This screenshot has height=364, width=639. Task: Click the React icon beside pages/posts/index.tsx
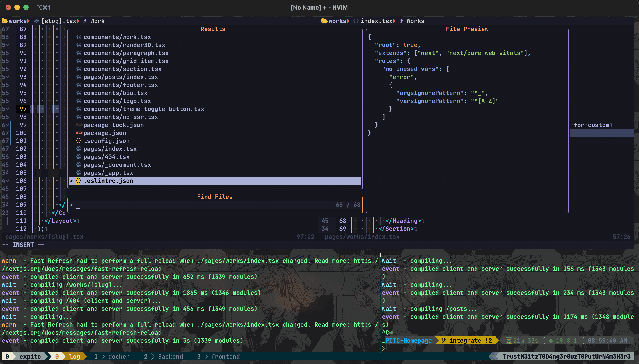(79, 77)
